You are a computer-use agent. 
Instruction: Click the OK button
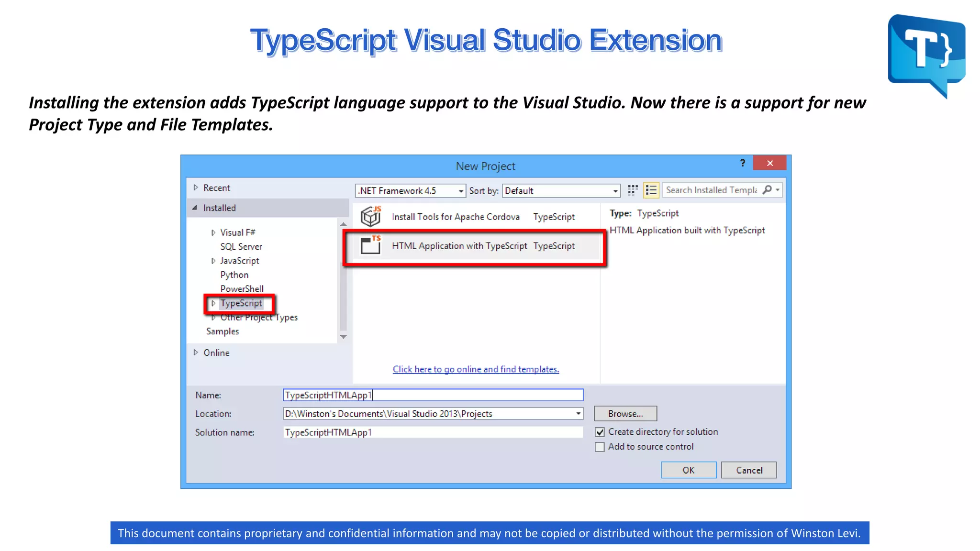coord(689,470)
